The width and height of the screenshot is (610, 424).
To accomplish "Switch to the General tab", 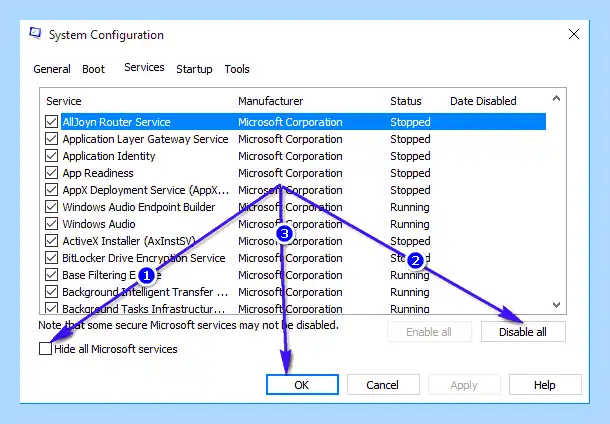I will pos(52,69).
